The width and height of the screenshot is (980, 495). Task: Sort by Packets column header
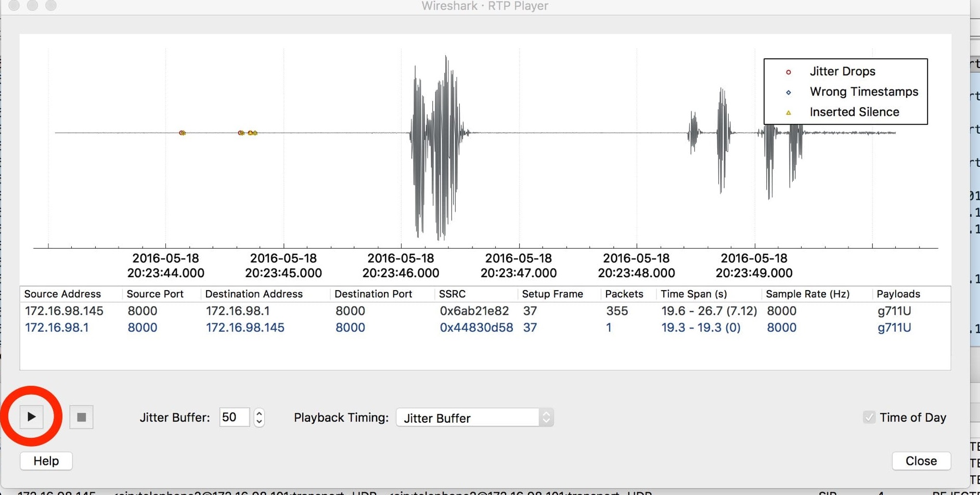coord(624,294)
